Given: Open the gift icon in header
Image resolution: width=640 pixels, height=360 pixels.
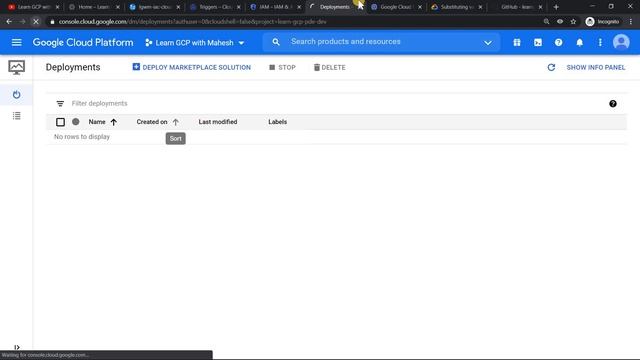Looking at the screenshot, I should coord(517,42).
